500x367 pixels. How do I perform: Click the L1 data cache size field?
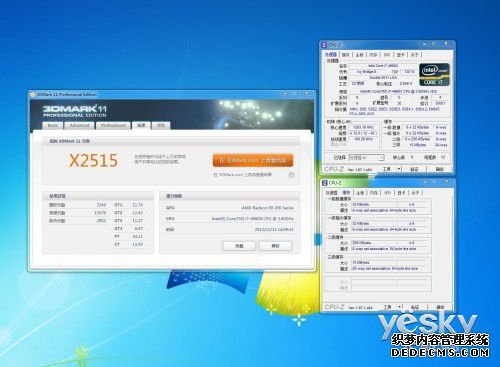374,204
